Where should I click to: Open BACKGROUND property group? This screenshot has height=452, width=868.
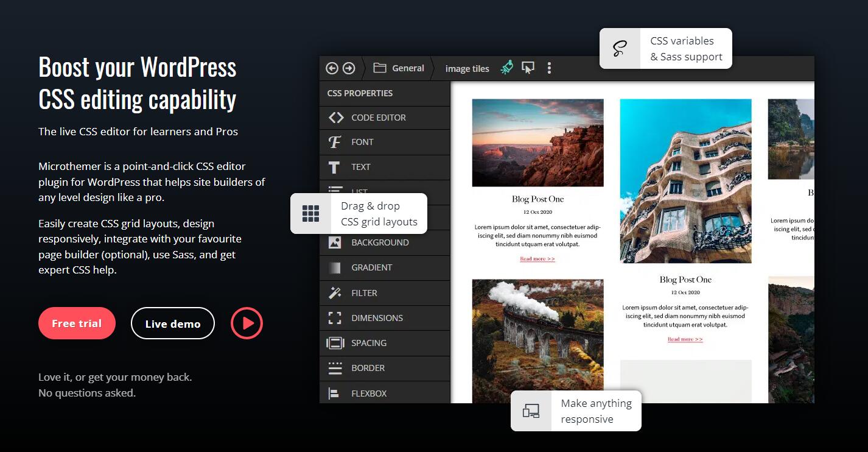[385, 242]
